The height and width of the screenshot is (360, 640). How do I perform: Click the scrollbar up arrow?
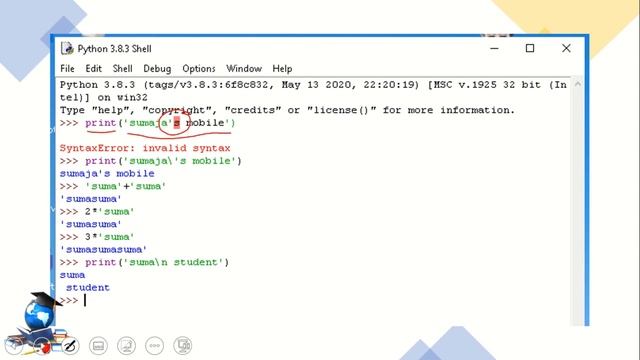coord(577,84)
